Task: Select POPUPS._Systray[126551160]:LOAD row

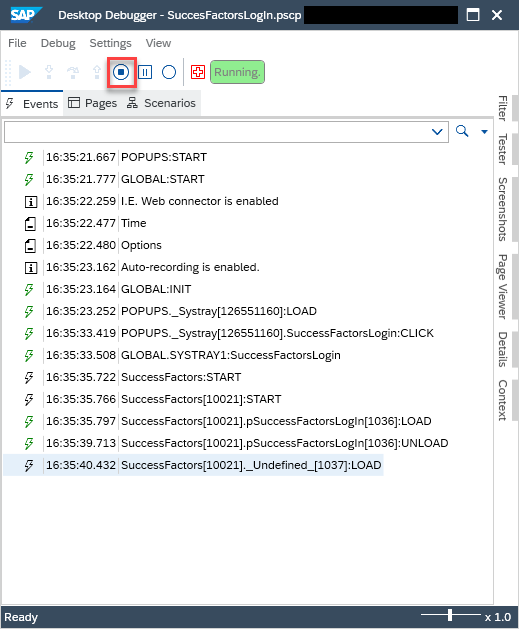Action: pos(219,312)
